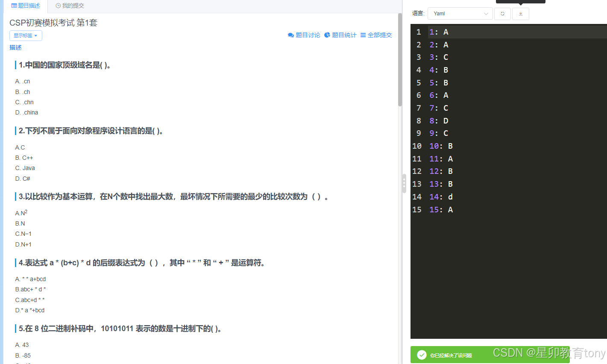Expand the 显示标签 dropdown button

click(x=26, y=35)
